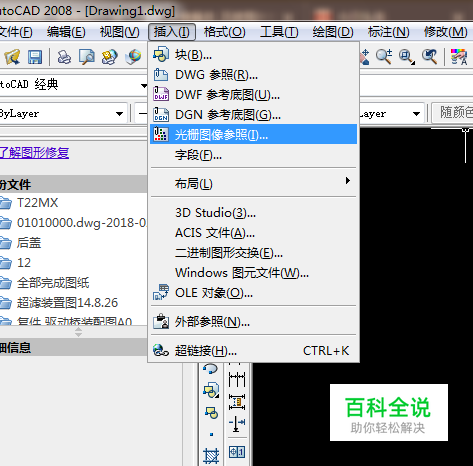Viewport: 473px width, 466px height.
Task: Select the 超滤装置图14.8.26 folder item
Action: pos(67,303)
